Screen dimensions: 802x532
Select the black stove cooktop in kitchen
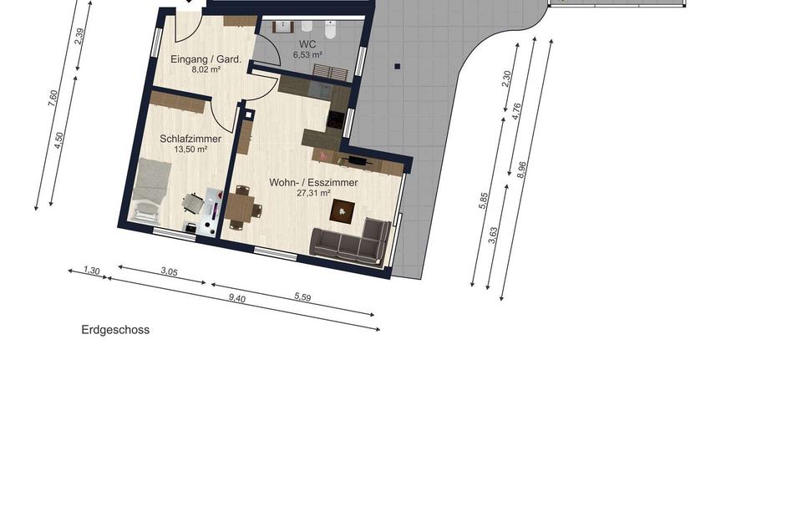(x=337, y=120)
